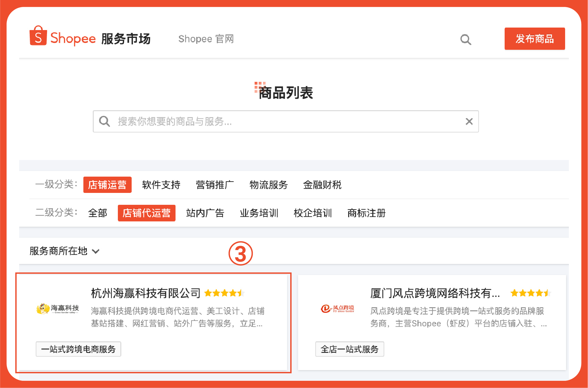Click the magnifier icon inside the search bar

(x=104, y=121)
